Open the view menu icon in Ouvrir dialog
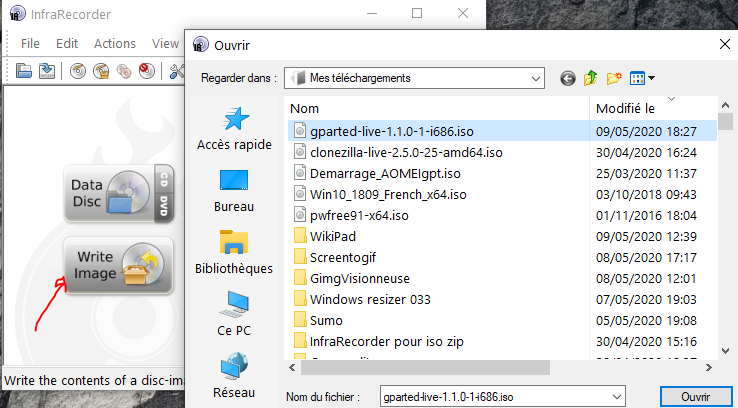Screen dimensions: 738x408 pos(642,78)
